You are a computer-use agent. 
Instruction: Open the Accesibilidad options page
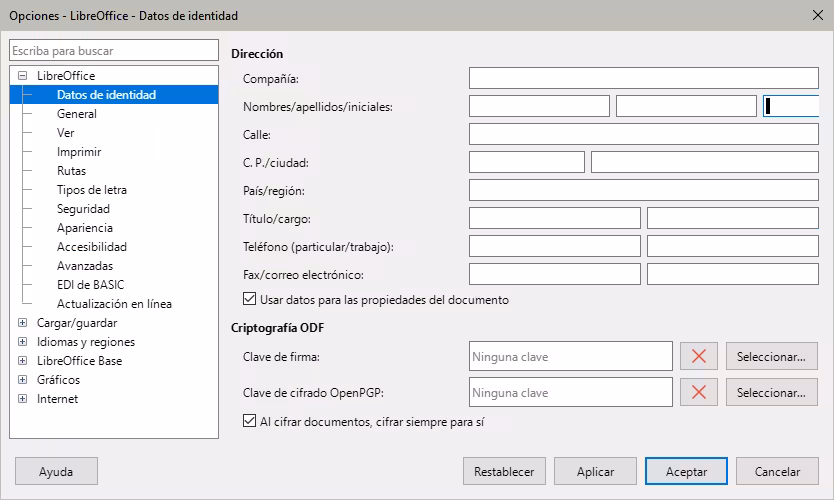tap(91, 247)
